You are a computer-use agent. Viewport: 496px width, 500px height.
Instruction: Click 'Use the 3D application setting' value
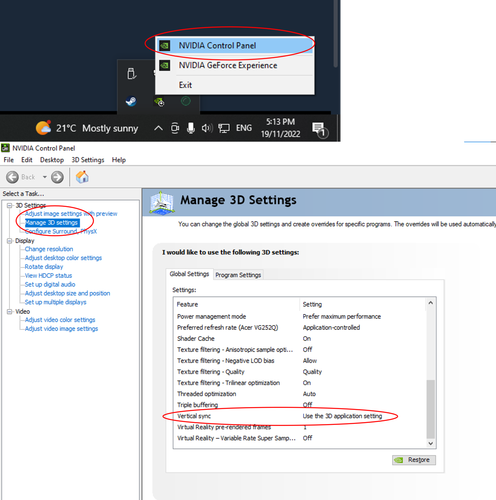point(342,416)
